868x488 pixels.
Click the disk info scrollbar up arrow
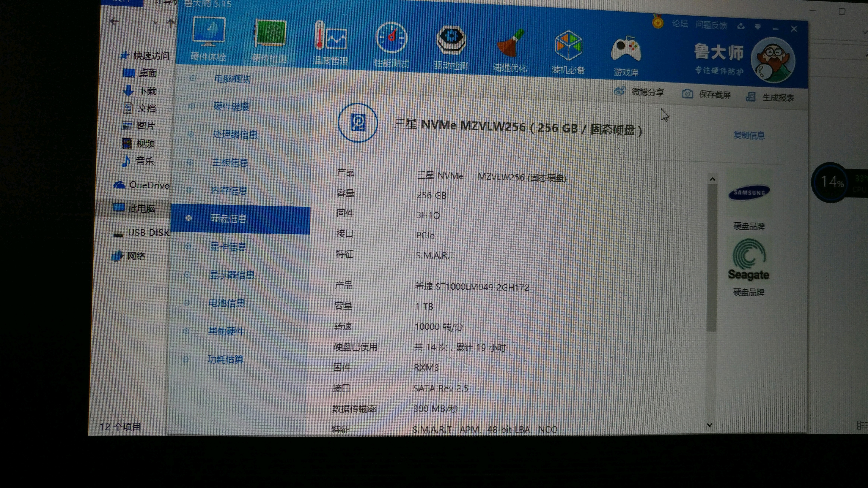pyautogui.click(x=712, y=179)
